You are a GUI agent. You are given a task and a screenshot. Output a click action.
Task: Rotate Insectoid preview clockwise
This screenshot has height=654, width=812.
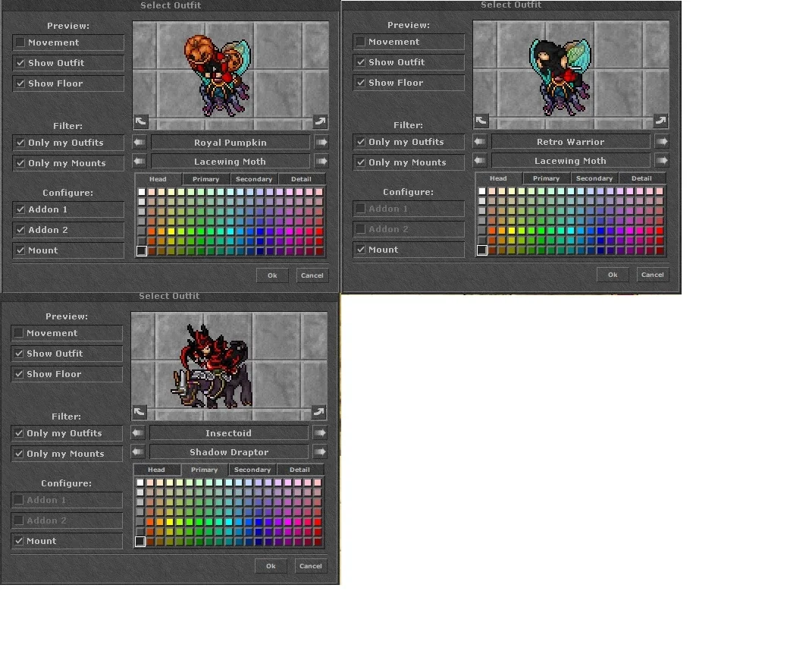(x=318, y=412)
